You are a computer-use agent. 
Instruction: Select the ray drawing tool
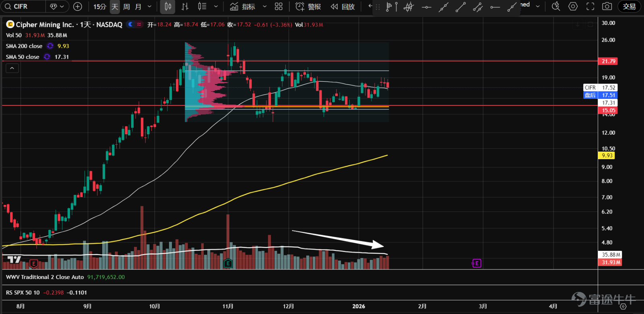click(x=512, y=7)
